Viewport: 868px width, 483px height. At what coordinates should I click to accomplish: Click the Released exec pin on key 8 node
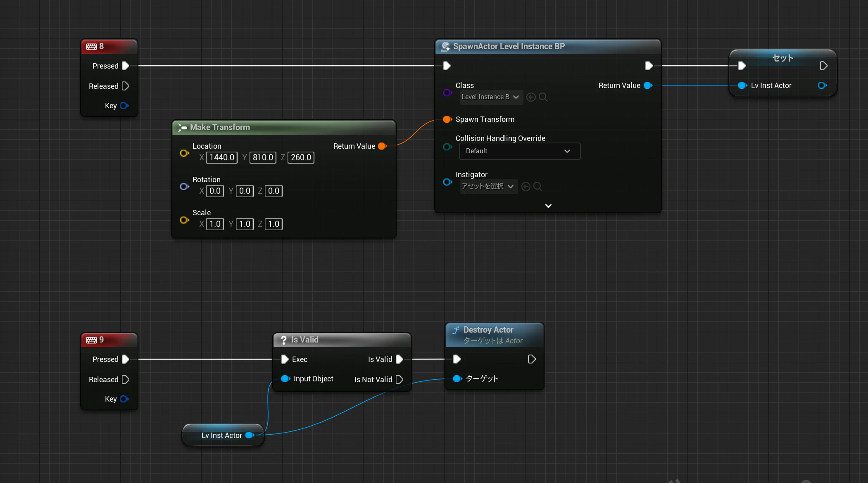(x=126, y=86)
